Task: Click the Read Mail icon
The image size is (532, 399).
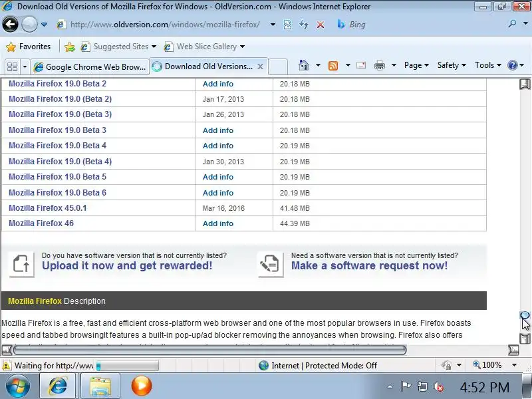Action: [x=360, y=65]
